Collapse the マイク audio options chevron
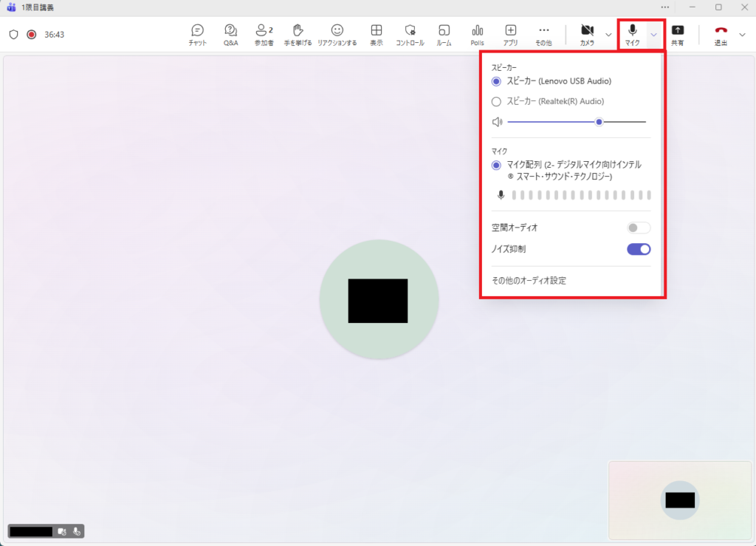This screenshot has height=546, width=756. click(x=653, y=35)
